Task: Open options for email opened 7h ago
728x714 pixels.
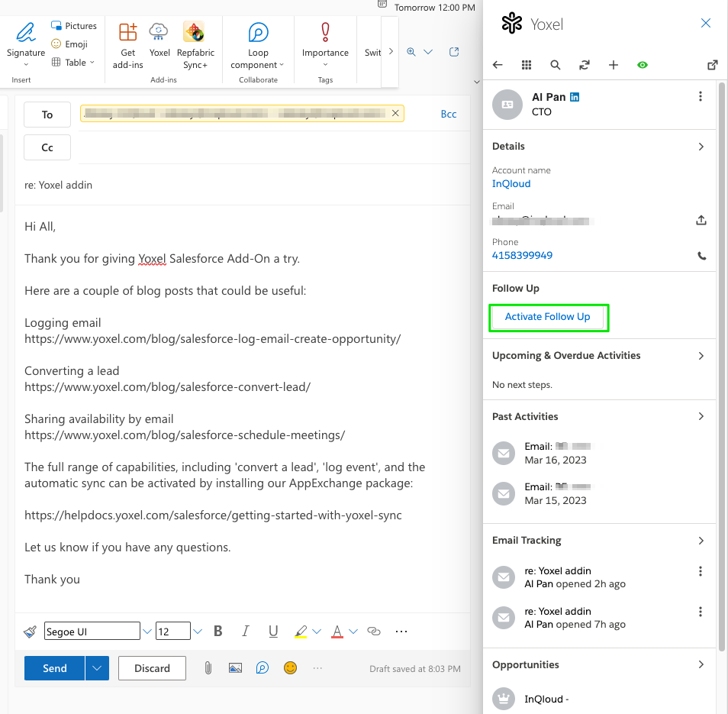Action: [700, 612]
